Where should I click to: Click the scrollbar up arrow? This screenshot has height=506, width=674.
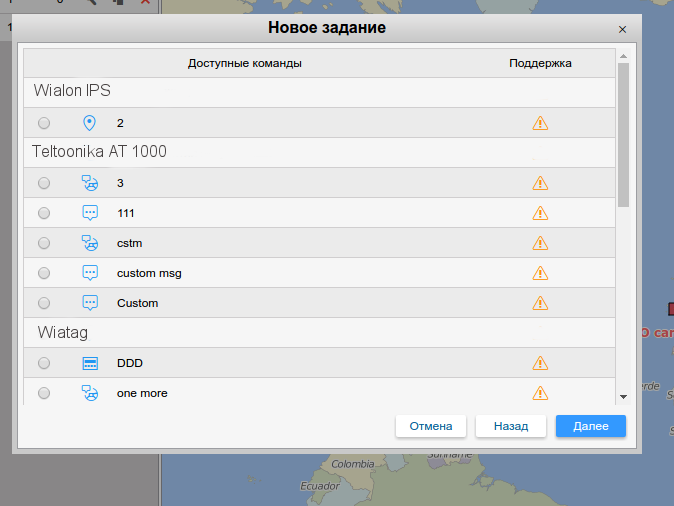[x=623, y=56]
